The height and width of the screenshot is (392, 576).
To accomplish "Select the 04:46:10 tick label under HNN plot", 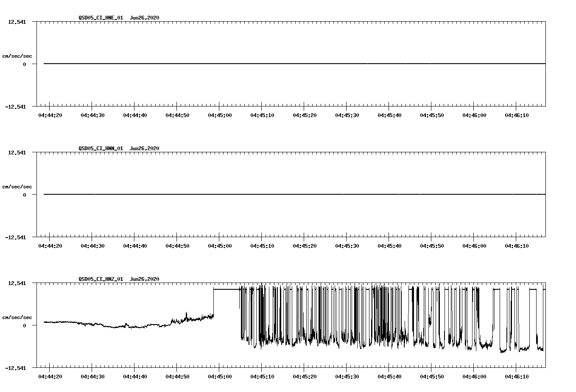I will [517, 246].
